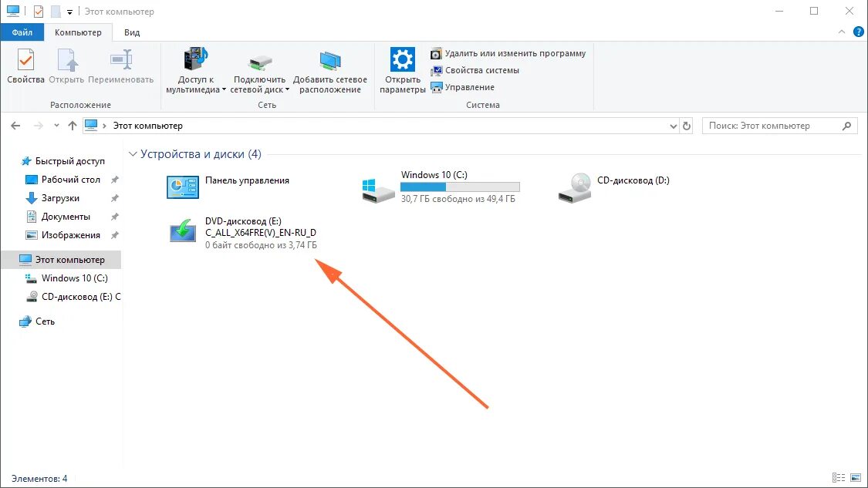Open recent locations dropdown arrow
868x488 pixels.
click(56, 126)
